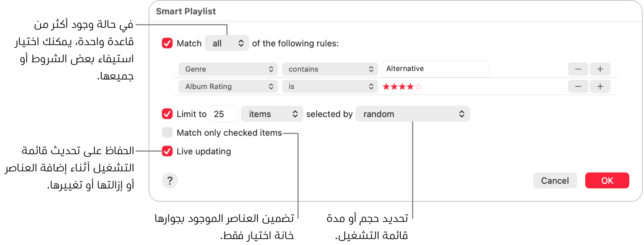Click the Alternative genre text field
Image resolution: width=644 pixels, height=245 pixels.
435,69
